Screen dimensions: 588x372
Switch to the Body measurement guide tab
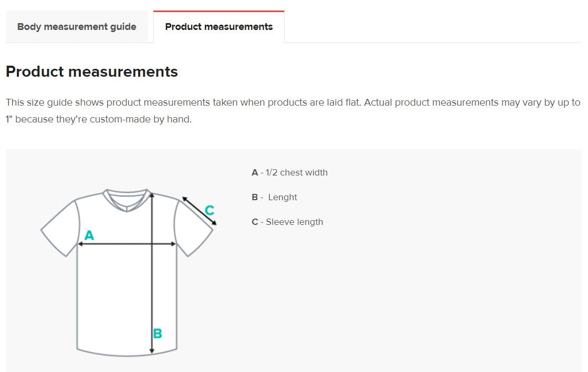click(77, 26)
